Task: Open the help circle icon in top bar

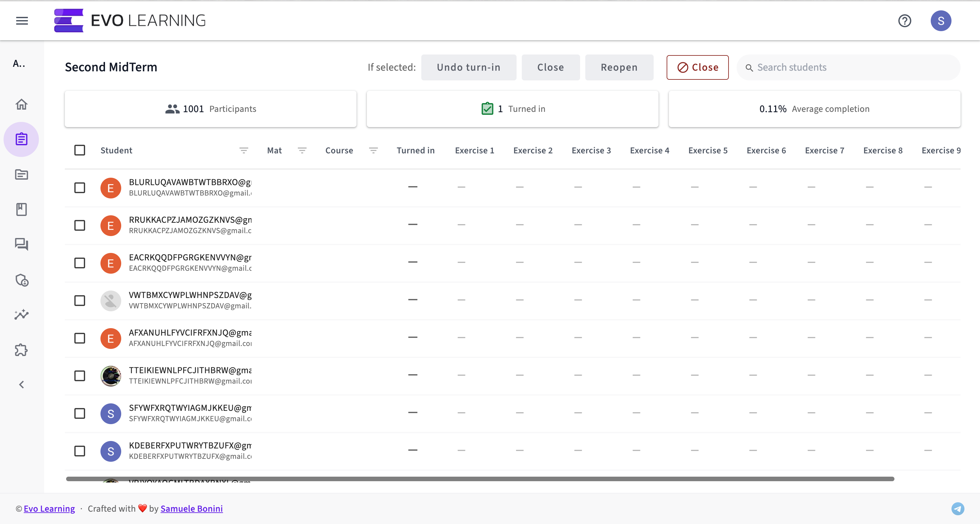Action: tap(905, 20)
